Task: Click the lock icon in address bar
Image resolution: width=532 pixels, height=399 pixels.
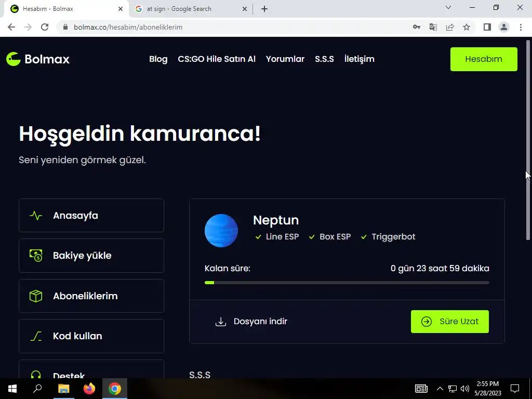Action: coord(65,27)
